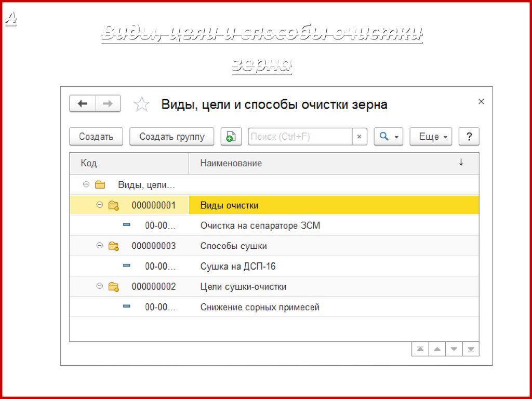Viewport: 532px width, 399px height.
Task: Click the Код column header
Action: pos(129,163)
